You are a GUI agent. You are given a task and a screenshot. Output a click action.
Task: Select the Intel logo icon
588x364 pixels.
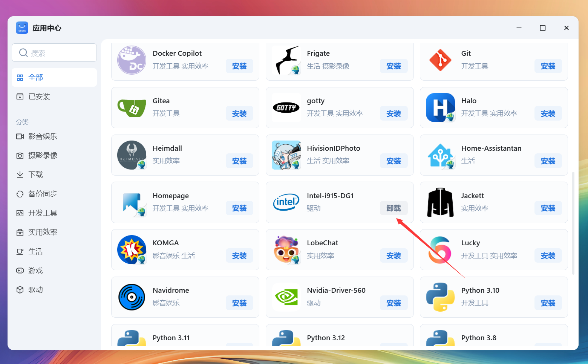(286, 202)
